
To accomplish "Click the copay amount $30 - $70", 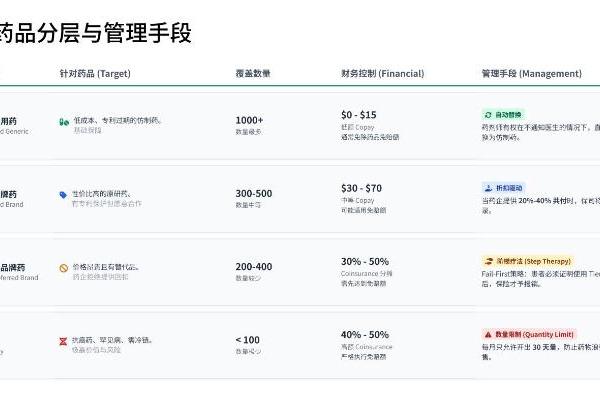I will pyautogui.click(x=361, y=188).
